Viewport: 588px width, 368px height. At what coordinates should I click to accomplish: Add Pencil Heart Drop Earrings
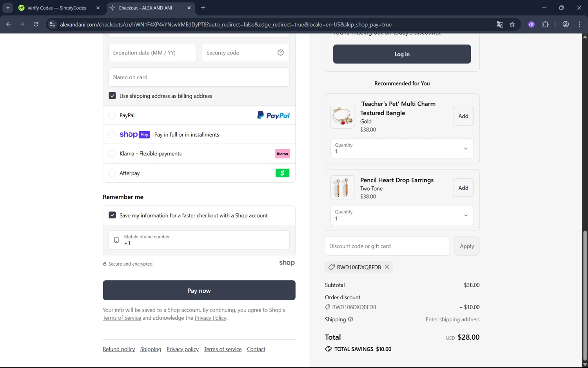click(x=463, y=188)
